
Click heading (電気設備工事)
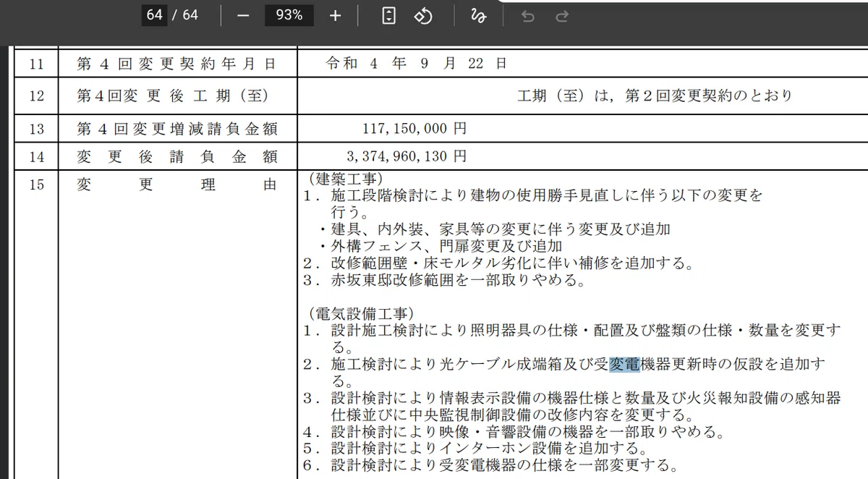point(361,313)
